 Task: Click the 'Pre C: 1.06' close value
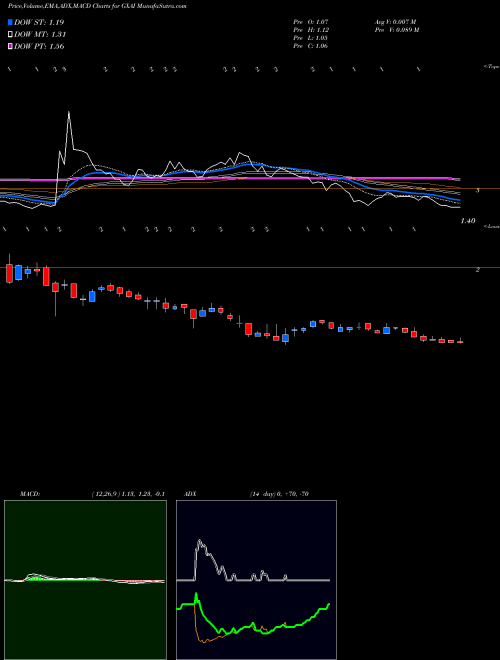[311, 46]
